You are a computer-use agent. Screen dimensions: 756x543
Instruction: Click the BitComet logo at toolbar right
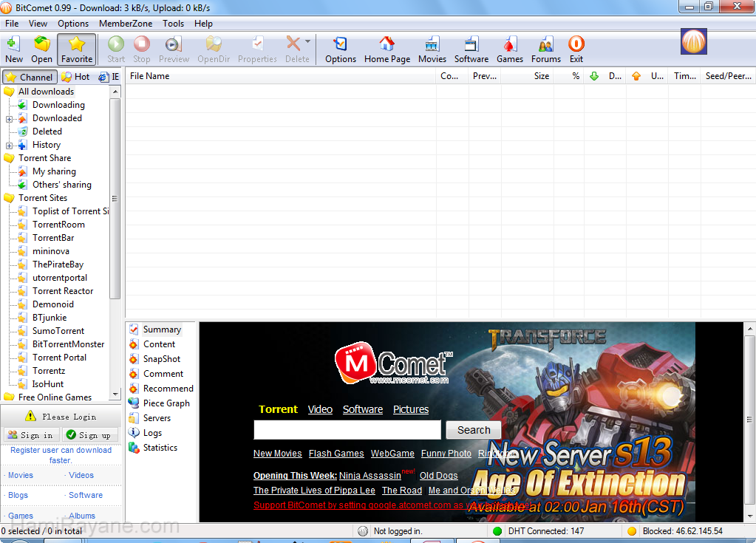[x=693, y=41]
